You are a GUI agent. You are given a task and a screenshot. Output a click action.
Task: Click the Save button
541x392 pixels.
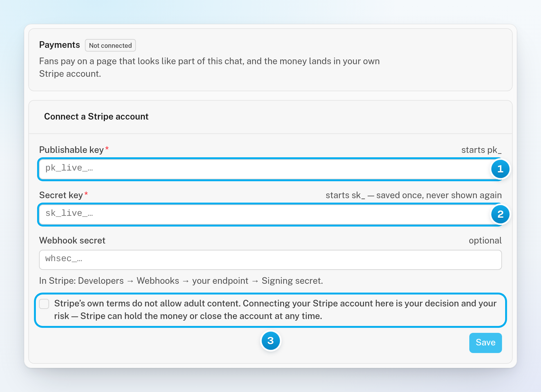(x=485, y=343)
